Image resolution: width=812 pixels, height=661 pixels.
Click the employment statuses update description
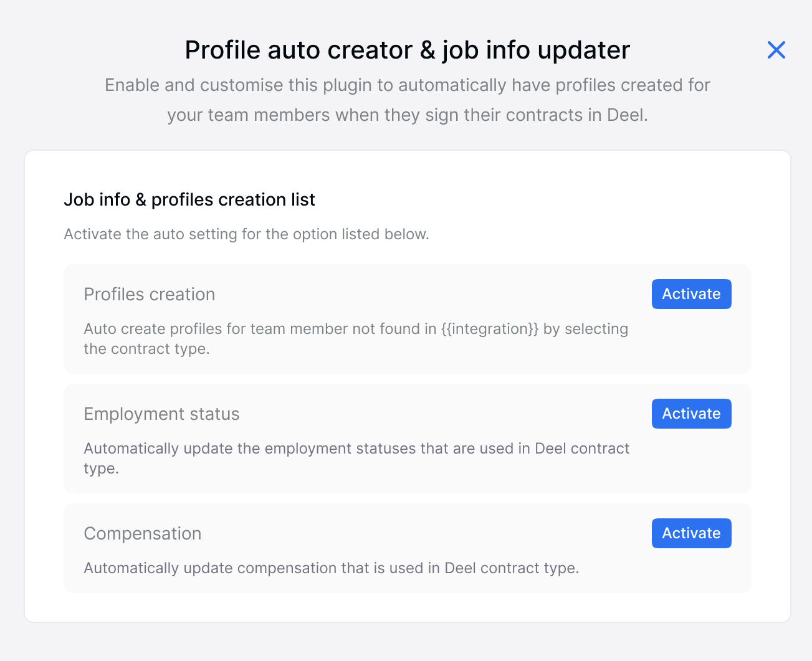356,458
